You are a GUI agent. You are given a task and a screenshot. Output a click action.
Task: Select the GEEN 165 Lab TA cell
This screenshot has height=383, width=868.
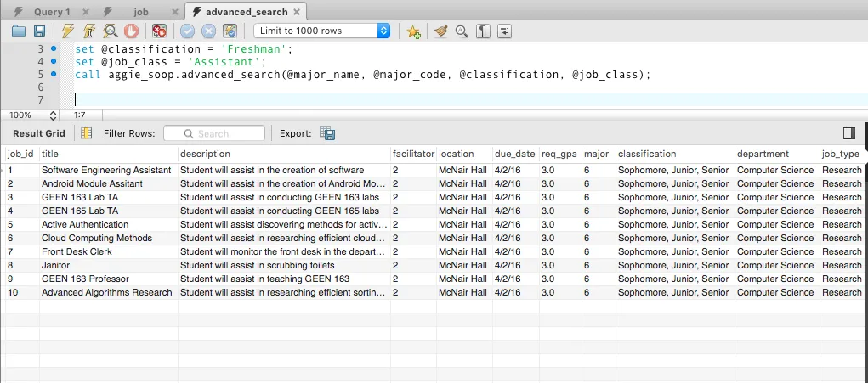click(109, 211)
